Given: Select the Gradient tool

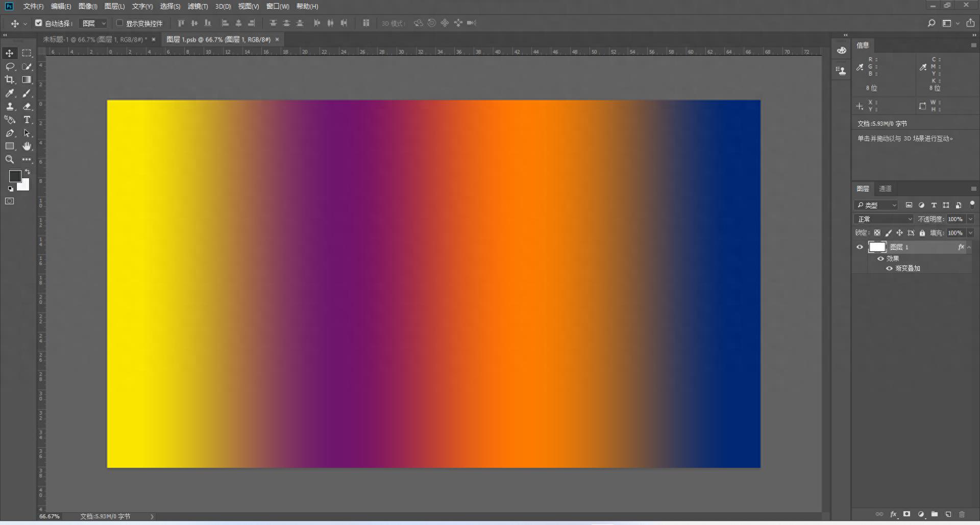Looking at the screenshot, I should 27,80.
